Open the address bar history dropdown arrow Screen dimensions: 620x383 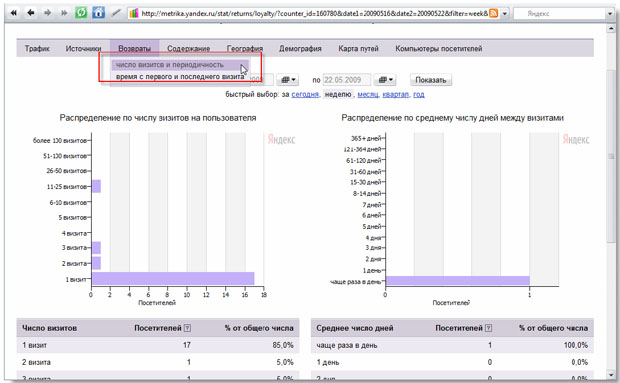[505, 13]
